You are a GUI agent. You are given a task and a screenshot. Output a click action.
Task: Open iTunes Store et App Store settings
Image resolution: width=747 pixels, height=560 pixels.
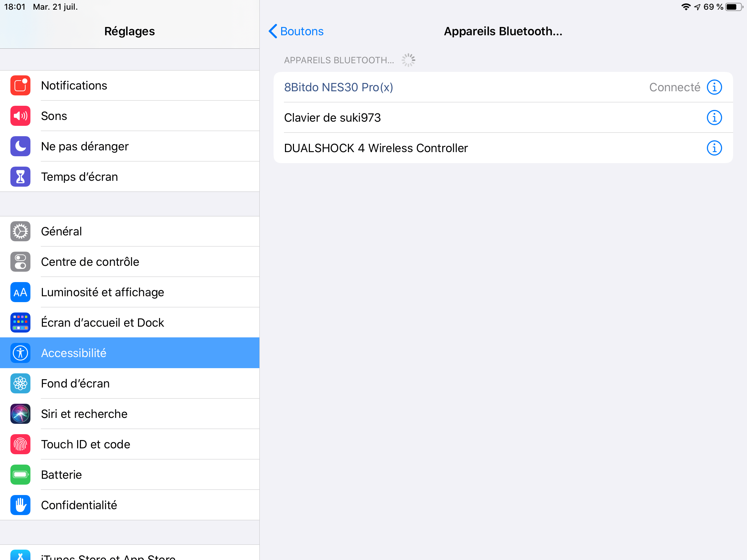coord(130,553)
